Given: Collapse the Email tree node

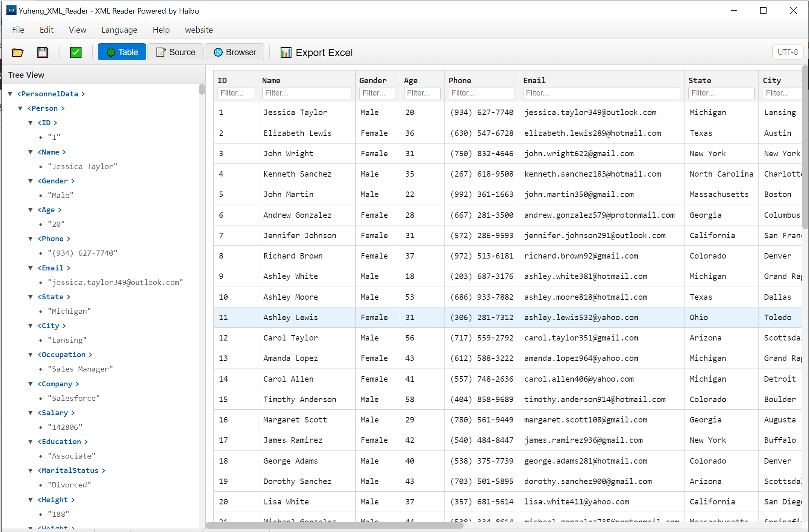Looking at the screenshot, I should point(31,268).
